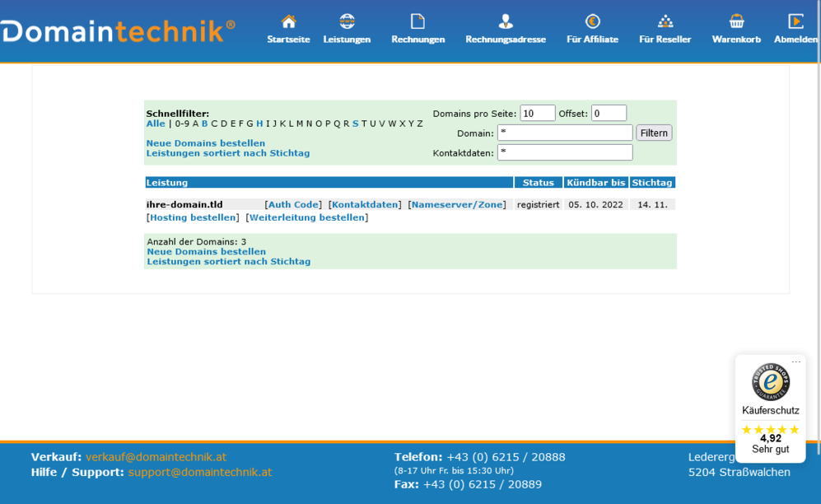Click 'Leistungen sortiert nach Stichtag' under the Schnellfilter

[228, 153]
